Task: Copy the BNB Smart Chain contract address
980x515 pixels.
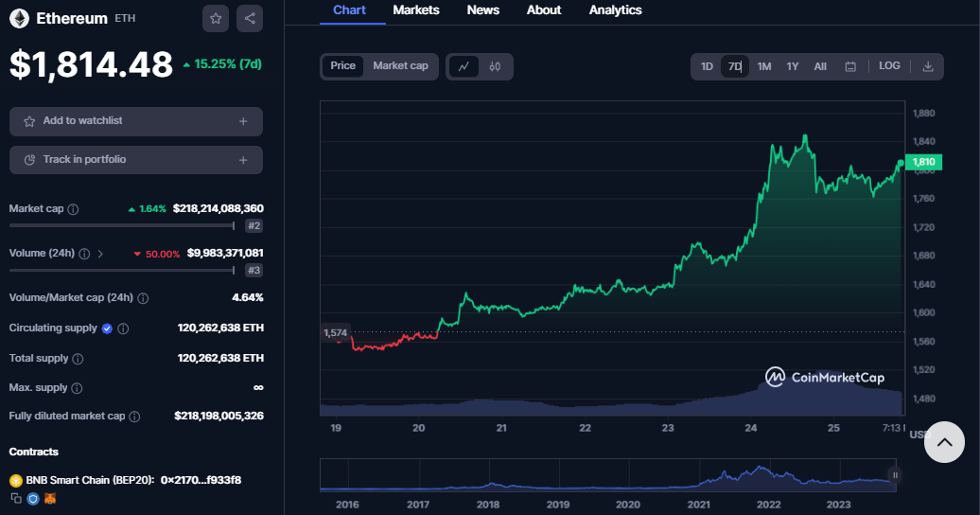Action: [x=16, y=498]
